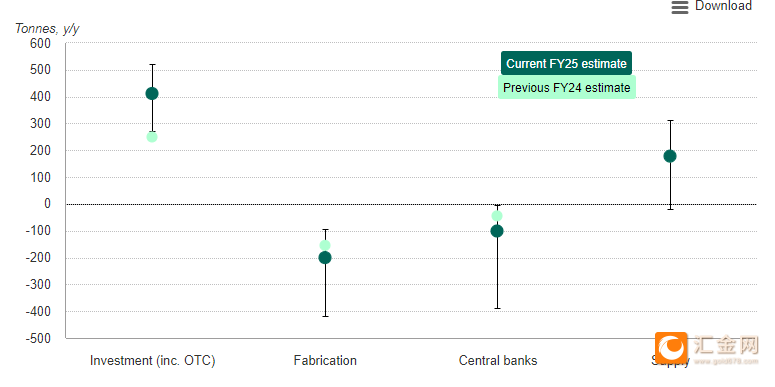Click the 600 y-axis tick label
775x387 pixels.
pos(41,43)
